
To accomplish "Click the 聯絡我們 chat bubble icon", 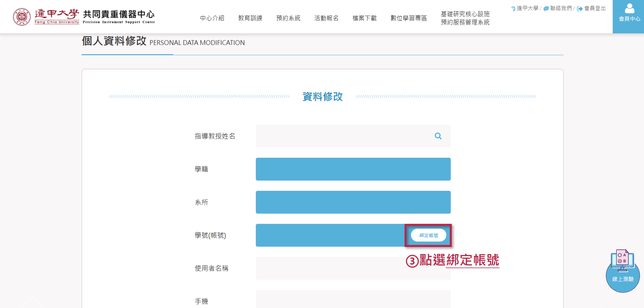I will [x=546, y=9].
